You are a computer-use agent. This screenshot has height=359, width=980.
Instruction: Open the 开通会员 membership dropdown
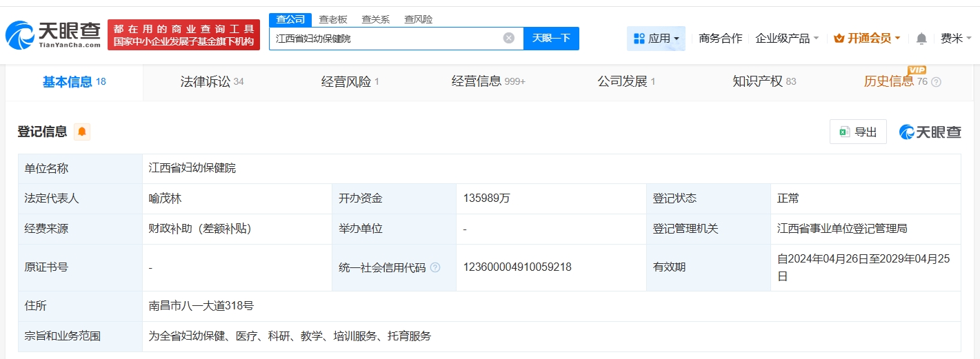point(867,39)
